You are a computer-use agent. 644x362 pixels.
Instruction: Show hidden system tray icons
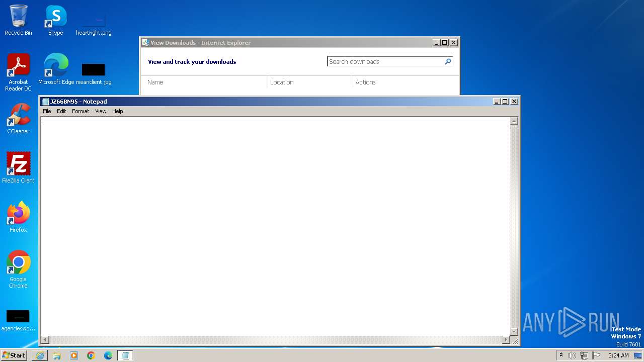[x=561, y=355]
